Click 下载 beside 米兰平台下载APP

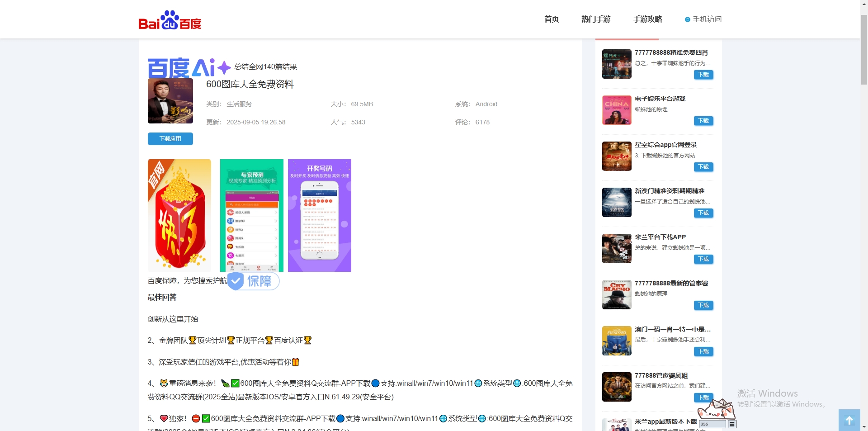point(703,259)
